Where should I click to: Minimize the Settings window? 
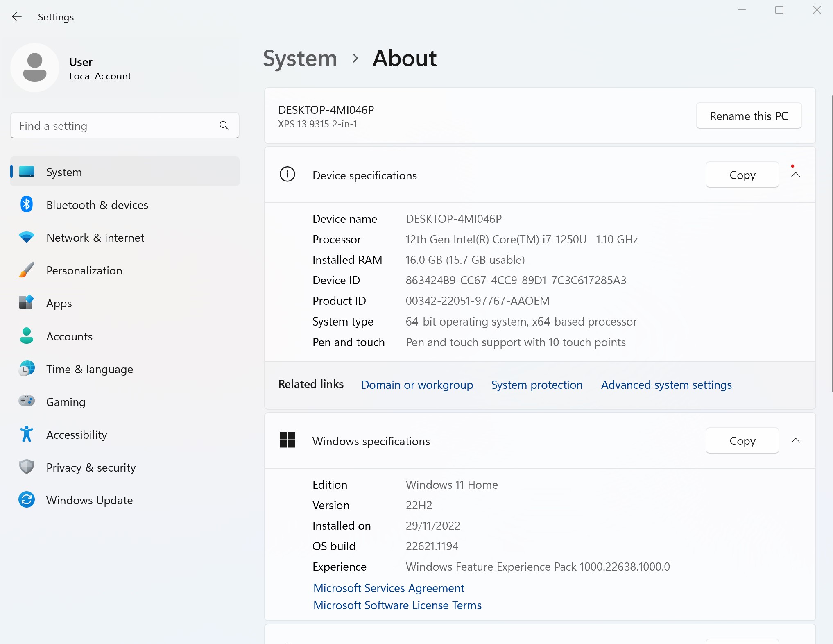pyautogui.click(x=741, y=10)
